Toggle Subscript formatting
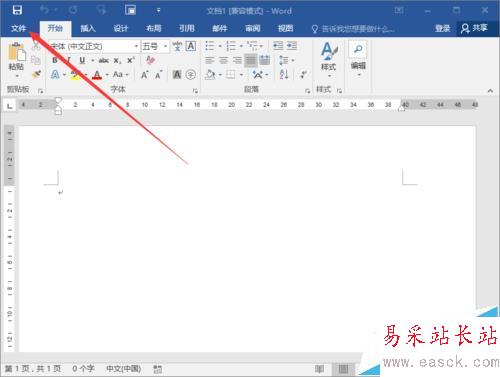 [117, 61]
